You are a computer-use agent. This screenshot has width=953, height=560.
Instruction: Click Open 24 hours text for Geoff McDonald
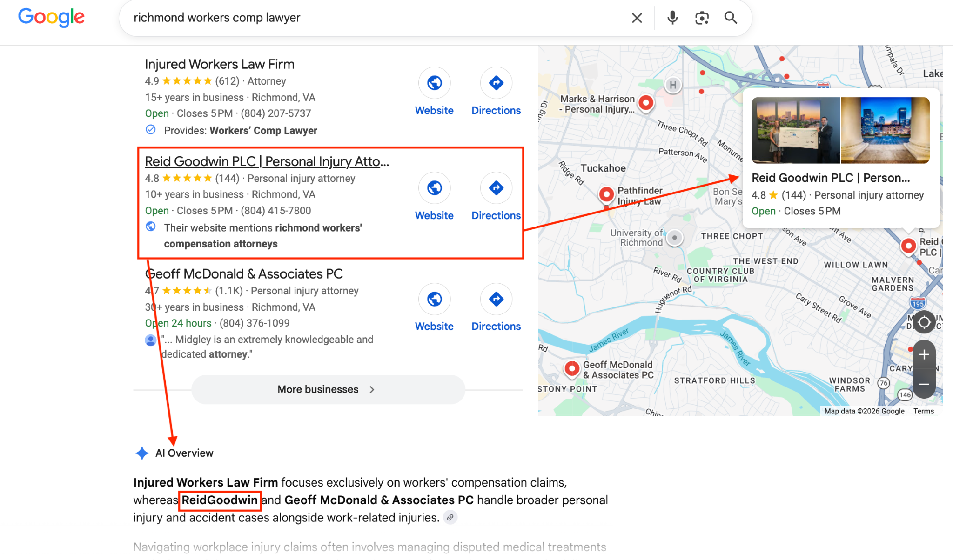(x=178, y=323)
